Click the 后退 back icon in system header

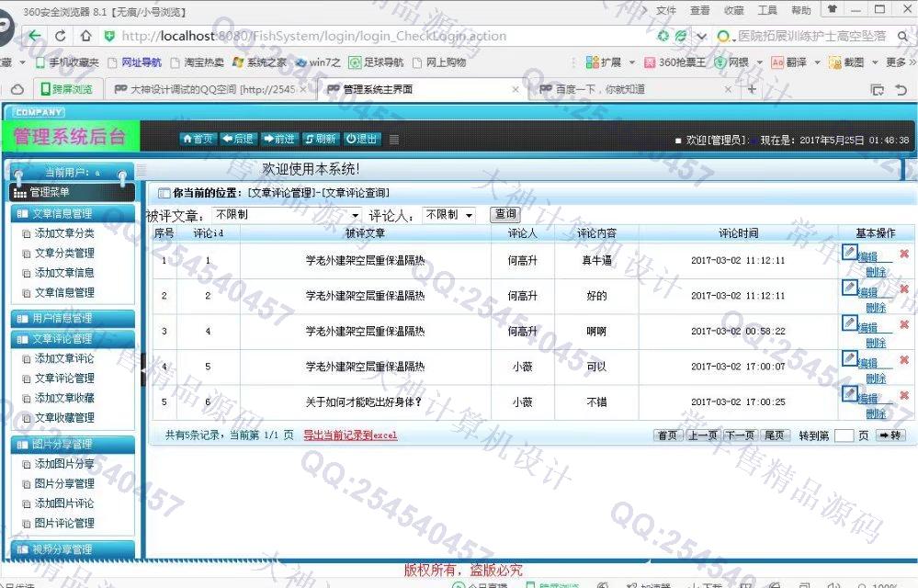coord(238,139)
